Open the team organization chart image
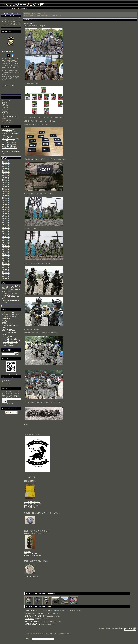Viewport: 138px width, 644px height. pos(44,100)
